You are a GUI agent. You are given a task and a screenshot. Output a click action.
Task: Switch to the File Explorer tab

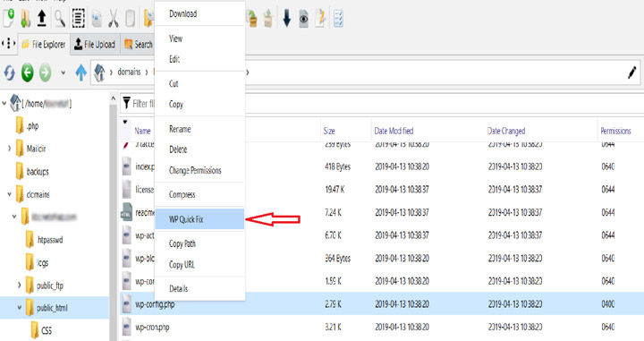44,44
